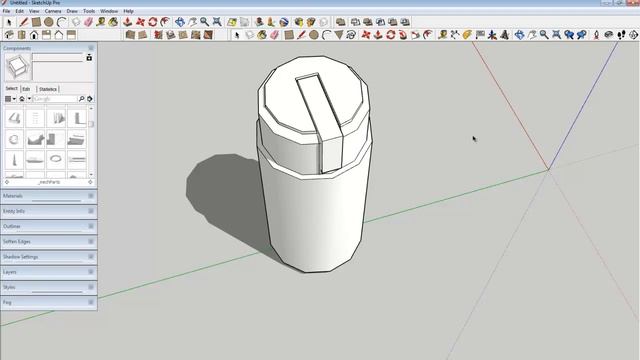Expand the Layers panel
Viewport: 640px width, 360px height.
click(49, 272)
